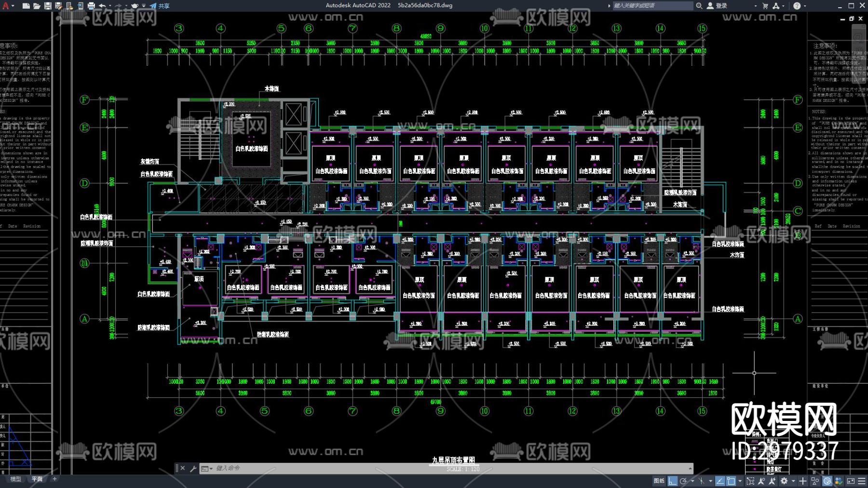Viewport: 868px width, 488px height.
Task: Click the Clean Screen icon
Action: [x=851, y=481]
